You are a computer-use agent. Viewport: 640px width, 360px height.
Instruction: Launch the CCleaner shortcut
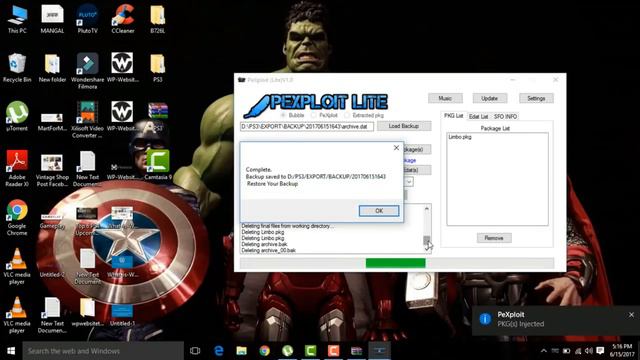tap(123, 19)
